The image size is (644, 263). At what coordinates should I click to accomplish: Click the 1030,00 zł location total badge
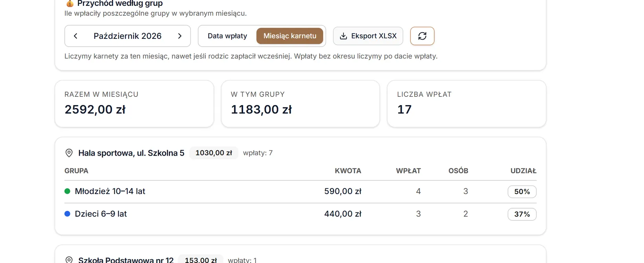click(x=214, y=153)
